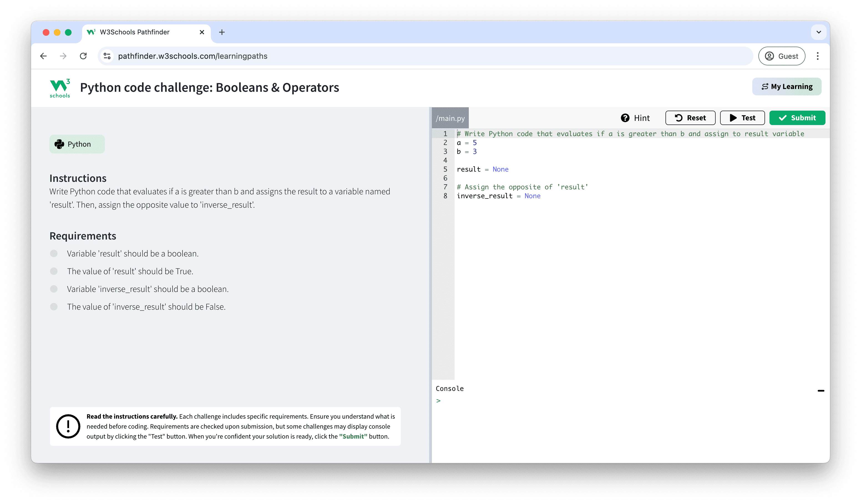861x504 pixels.
Task: Click the 'result should be True' indicator
Action: click(x=54, y=271)
